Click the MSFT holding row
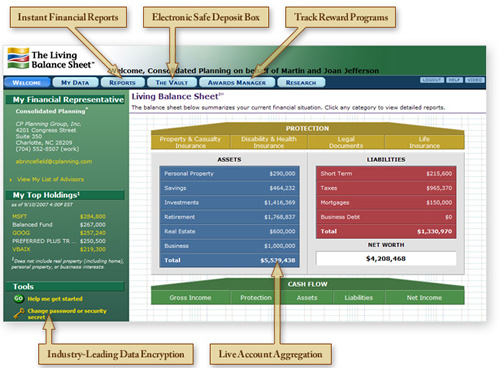The width and height of the screenshot is (500, 368). tap(59, 216)
